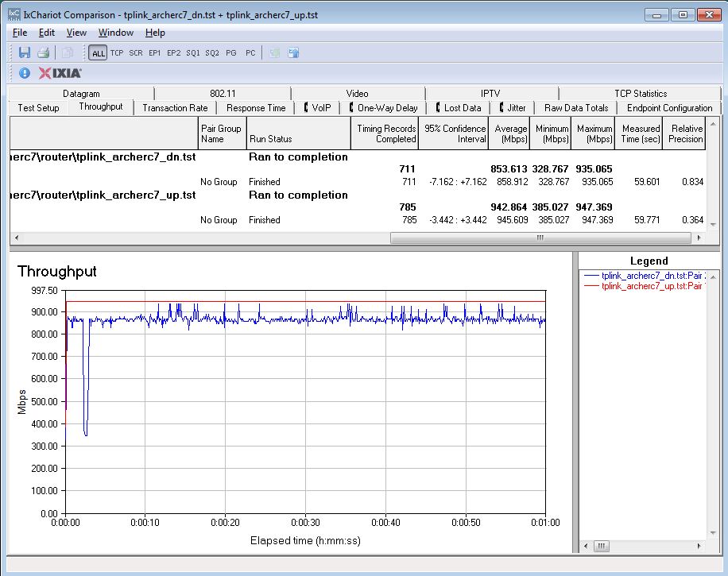This screenshot has height=576, width=728.
Task: Select the PG filter button
Action: (230, 53)
